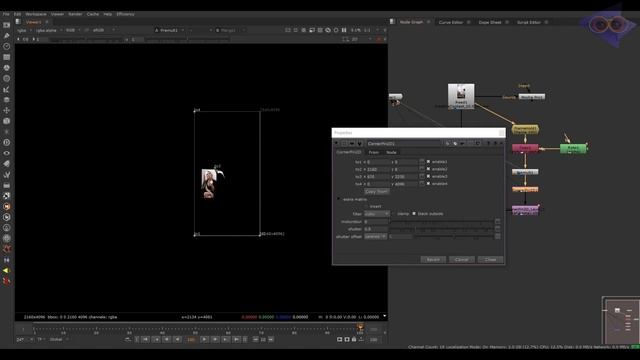Screen dimensions: 640x360
Task: Open the Filter nodes toolbar icon
Action: [7, 78]
